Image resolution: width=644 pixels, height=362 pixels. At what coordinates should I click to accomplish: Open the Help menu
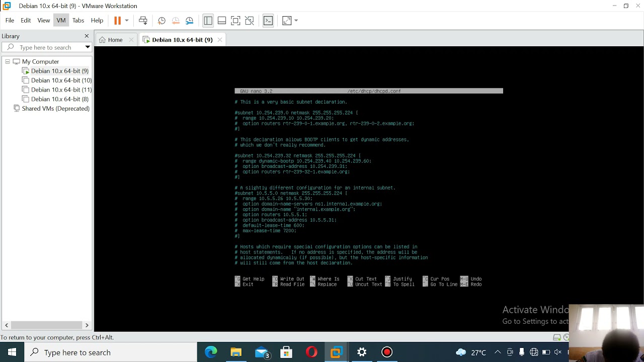click(97, 21)
